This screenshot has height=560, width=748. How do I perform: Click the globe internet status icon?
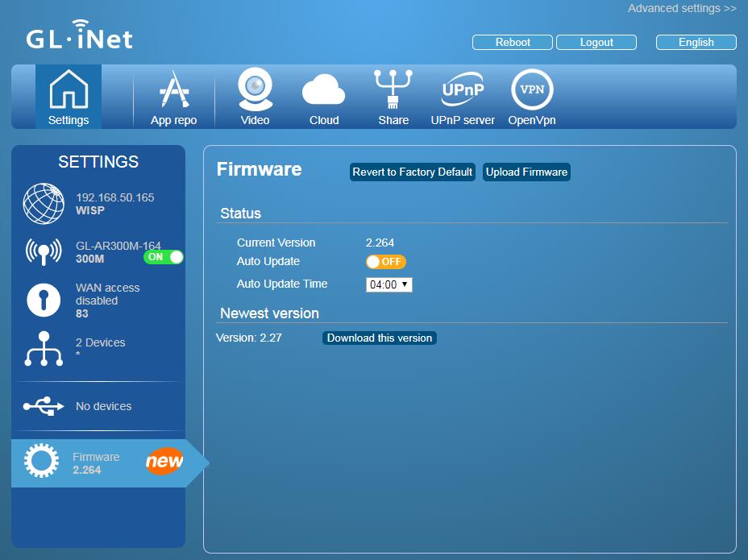point(44,204)
